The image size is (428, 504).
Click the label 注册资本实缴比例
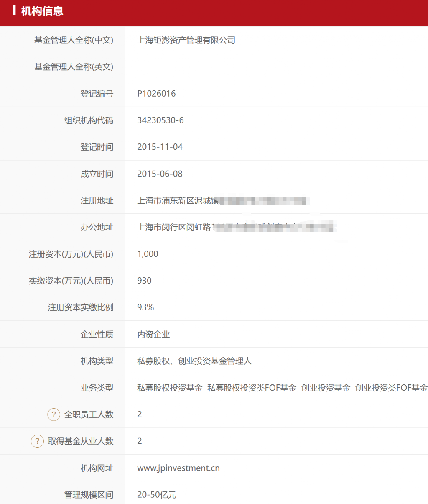(81, 307)
